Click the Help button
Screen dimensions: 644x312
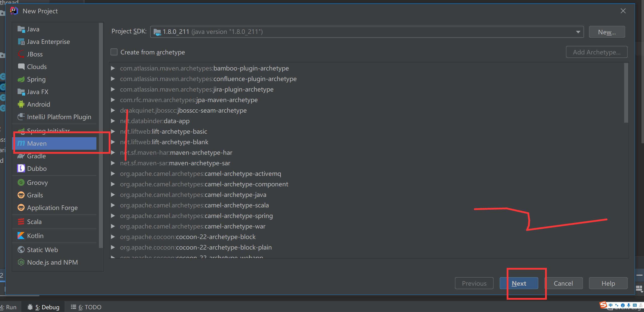(608, 283)
